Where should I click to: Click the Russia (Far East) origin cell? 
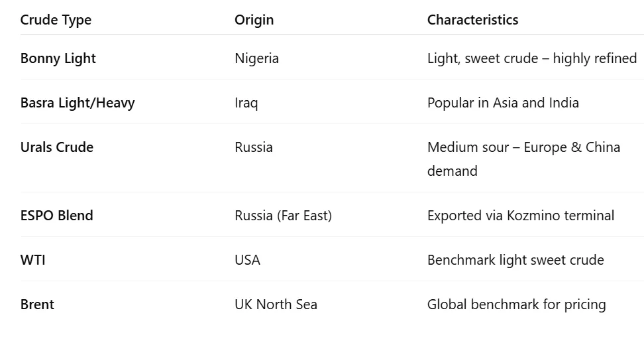(283, 216)
